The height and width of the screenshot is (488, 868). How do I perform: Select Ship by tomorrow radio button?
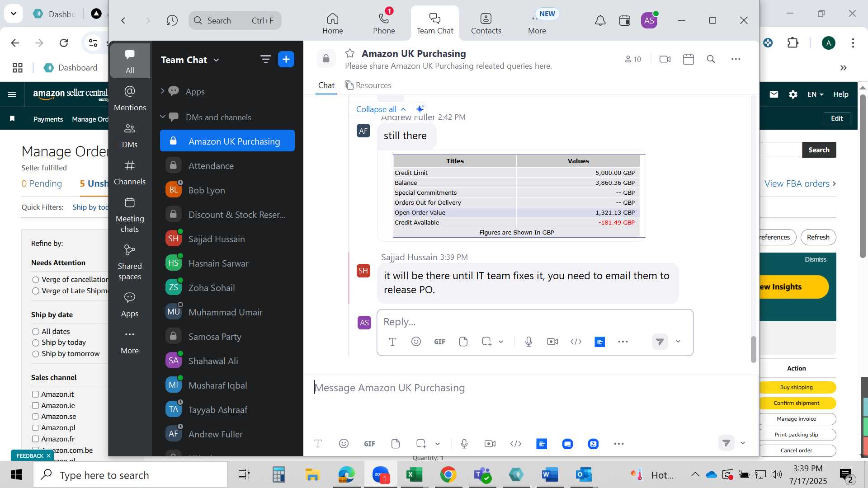[36, 354]
